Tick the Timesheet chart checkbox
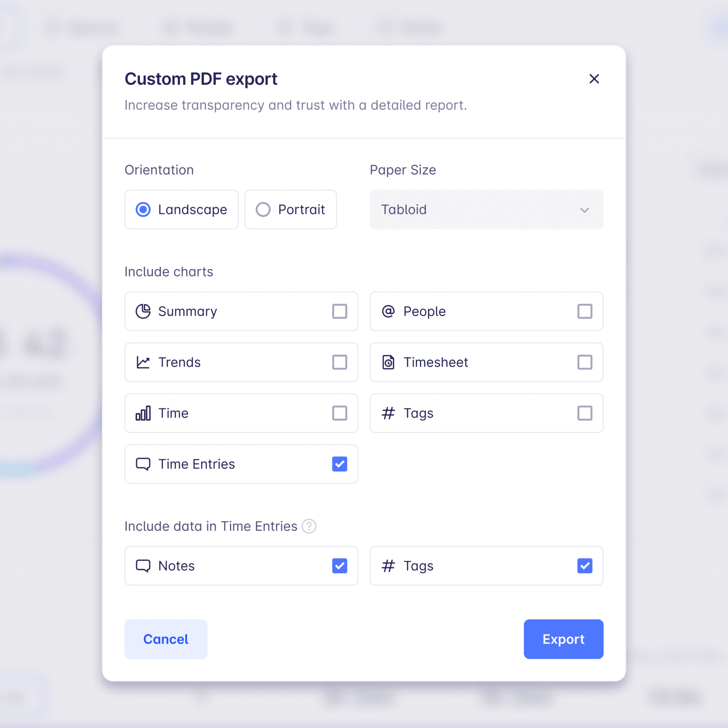Screen dimensions: 728x728 [584, 362]
